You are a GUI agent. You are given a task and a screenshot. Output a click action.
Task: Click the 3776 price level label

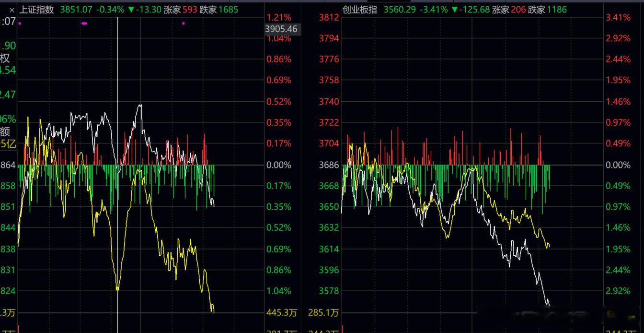coord(329,59)
